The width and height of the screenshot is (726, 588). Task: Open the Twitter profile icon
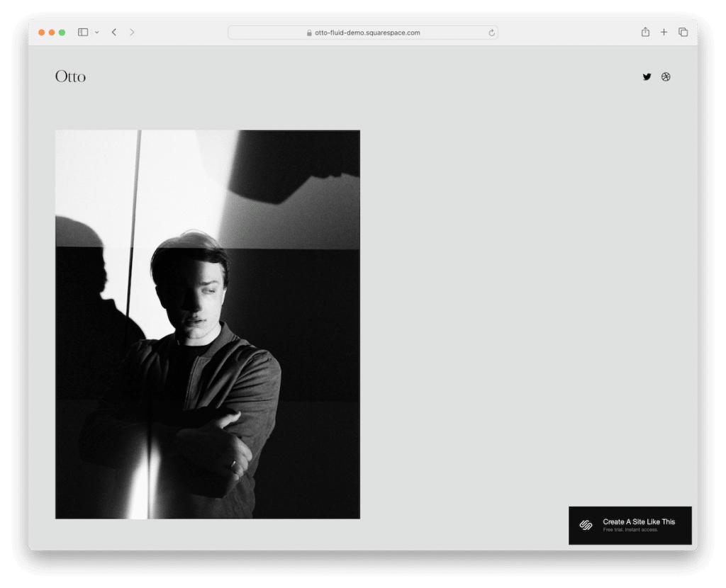pos(647,77)
